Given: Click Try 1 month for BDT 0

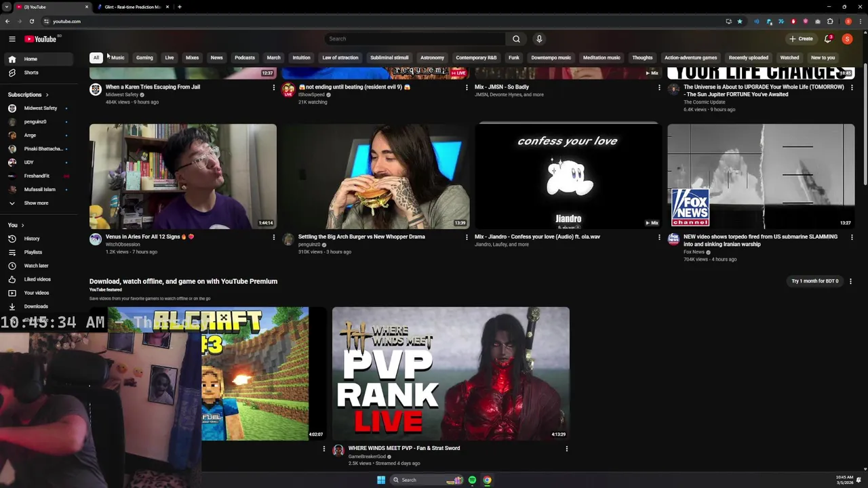Looking at the screenshot, I should point(815,281).
